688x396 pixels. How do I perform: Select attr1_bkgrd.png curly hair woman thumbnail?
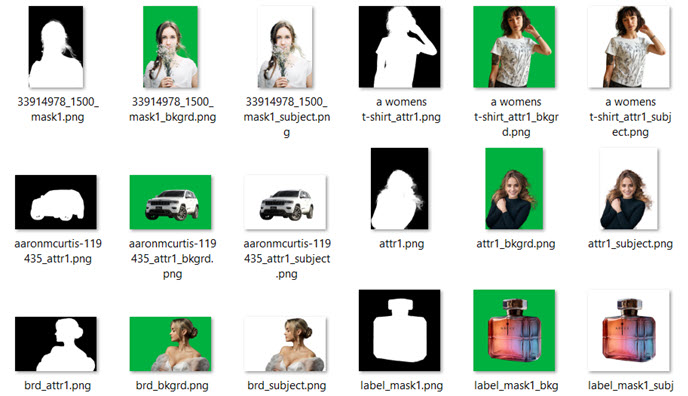[x=514, y=189]
